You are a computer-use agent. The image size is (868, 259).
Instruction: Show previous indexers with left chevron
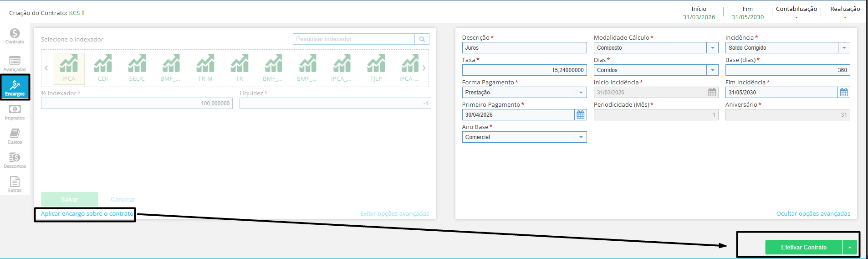(46, 68)
